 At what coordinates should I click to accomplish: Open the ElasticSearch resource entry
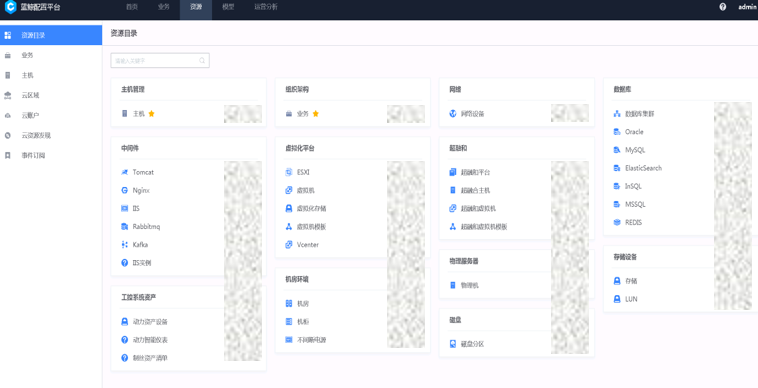[643, 168]
